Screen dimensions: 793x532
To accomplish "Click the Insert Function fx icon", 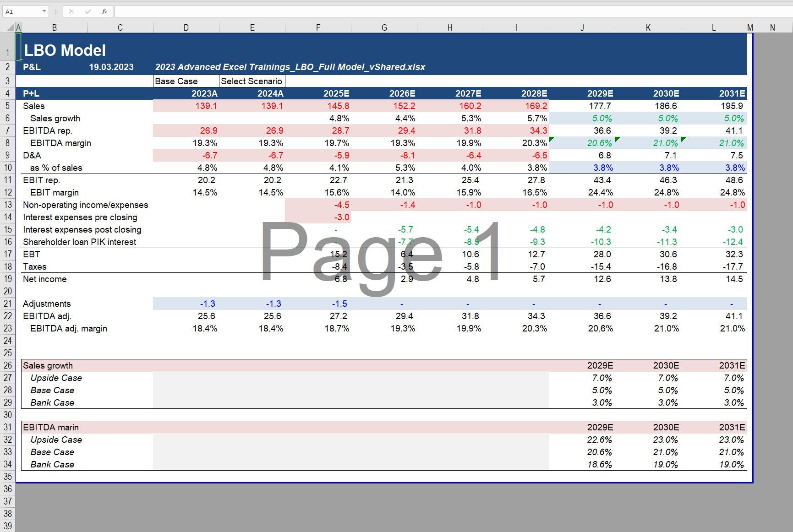I will [104, 11].
